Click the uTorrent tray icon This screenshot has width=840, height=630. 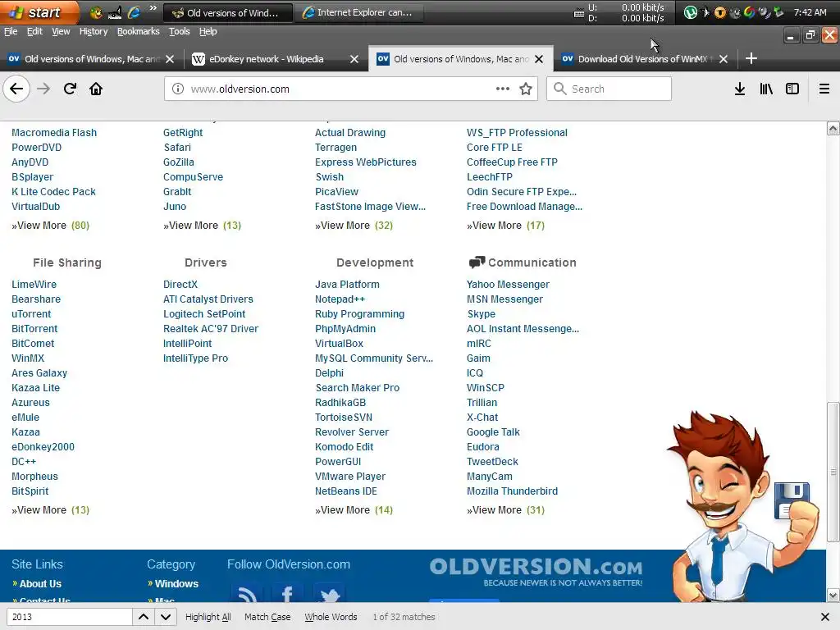click(691, 12)
